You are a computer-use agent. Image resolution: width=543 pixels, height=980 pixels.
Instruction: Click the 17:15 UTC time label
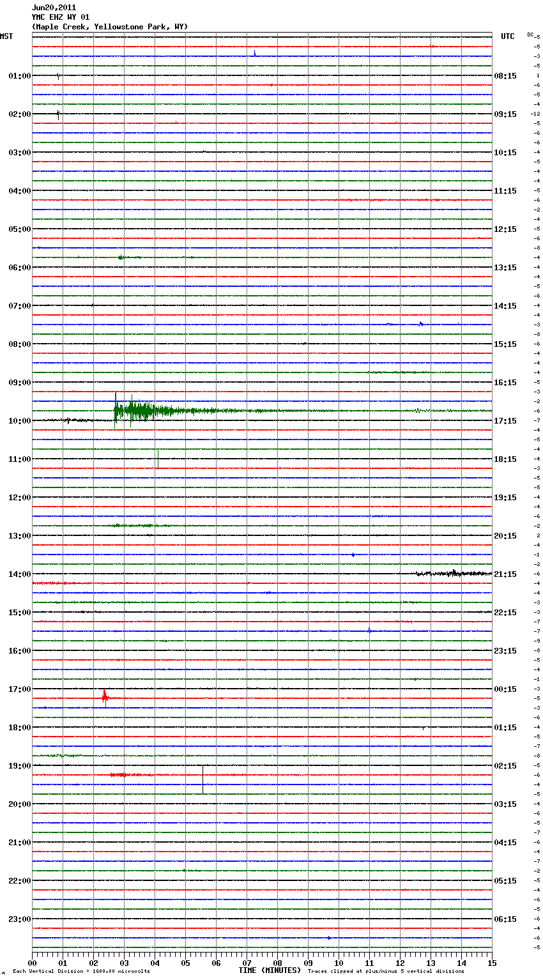point(505,421)
